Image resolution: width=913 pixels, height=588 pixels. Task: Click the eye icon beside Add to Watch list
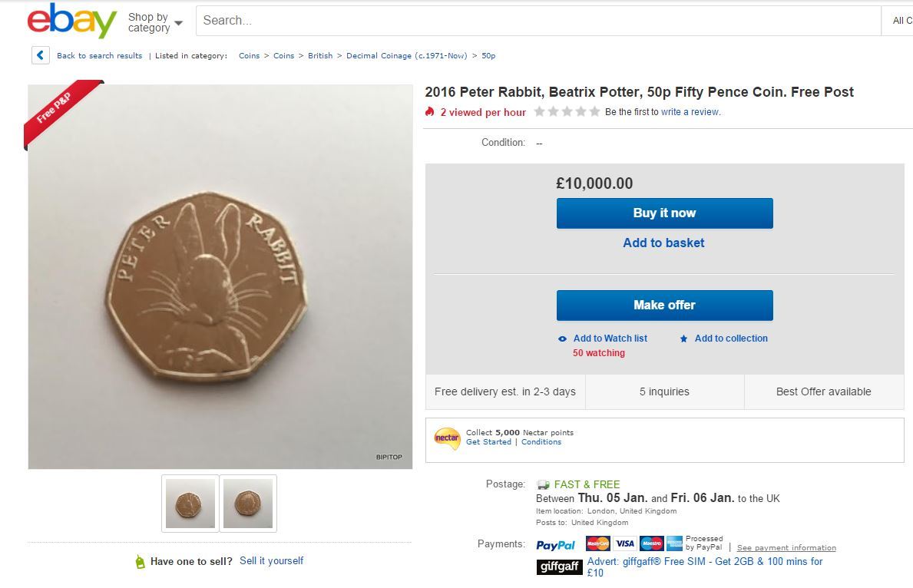click(x=562, y=339)
